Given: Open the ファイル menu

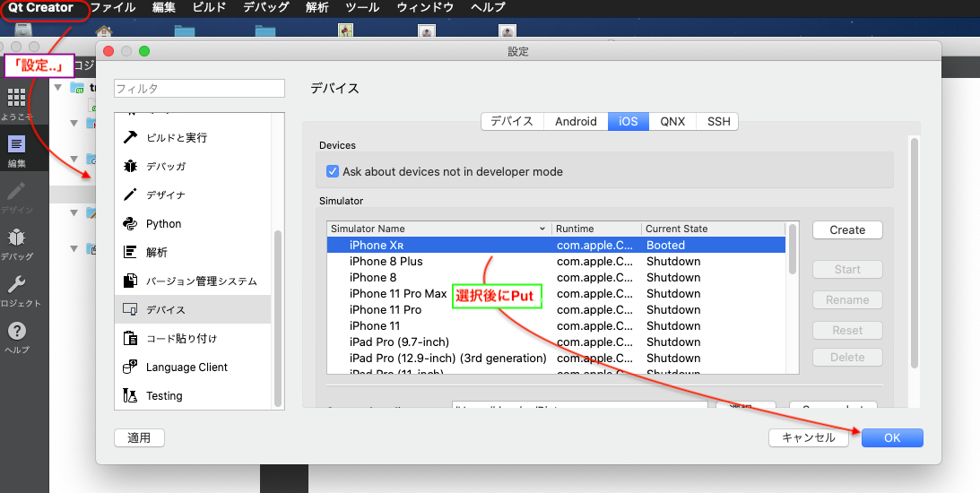Looking at the screenshot, I should click(x=112, y=7).
